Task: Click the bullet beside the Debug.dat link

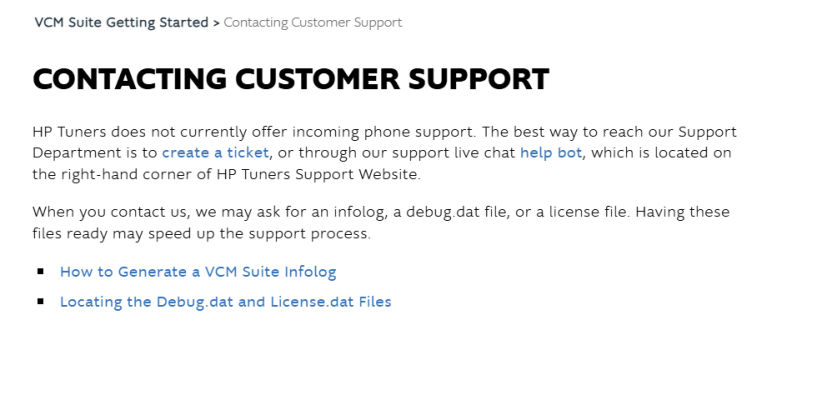Action: [x=41, y=301]
